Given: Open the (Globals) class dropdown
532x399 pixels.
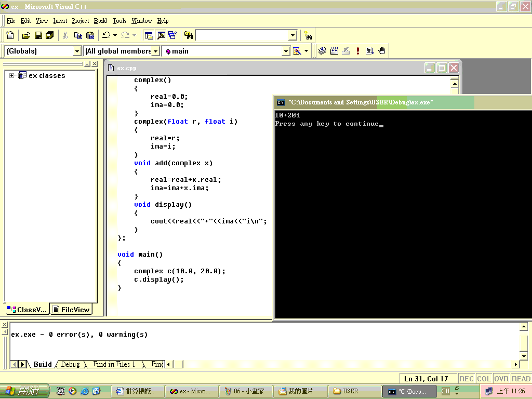Looking at the screenshot, I should pyautogui.click(x=77, y=51).
